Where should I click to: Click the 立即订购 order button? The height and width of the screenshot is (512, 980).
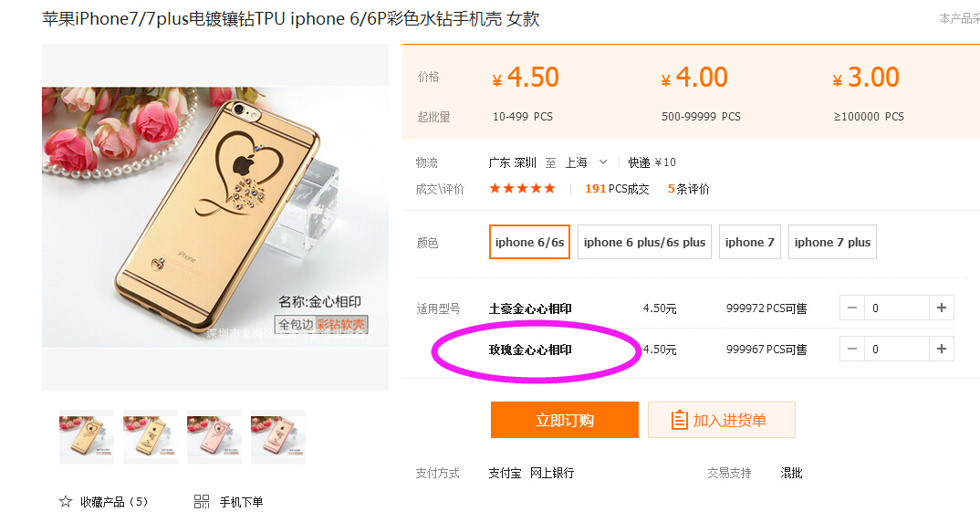565,420
